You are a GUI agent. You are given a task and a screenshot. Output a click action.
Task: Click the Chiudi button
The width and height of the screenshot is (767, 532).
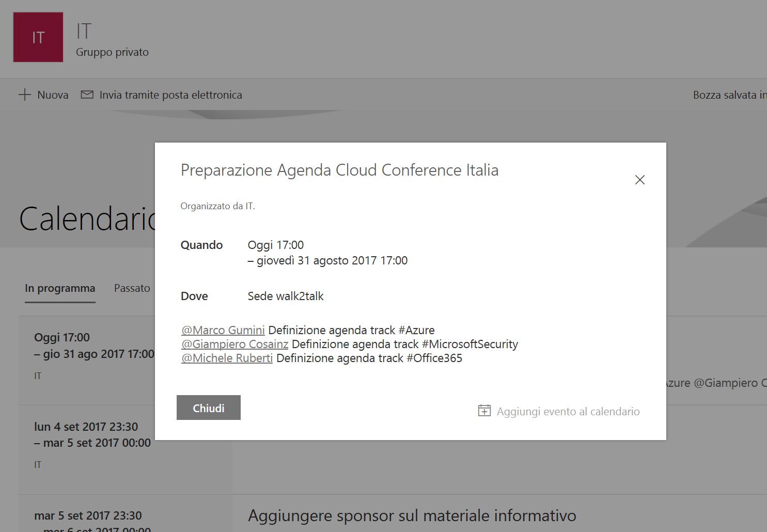point(209,408)
